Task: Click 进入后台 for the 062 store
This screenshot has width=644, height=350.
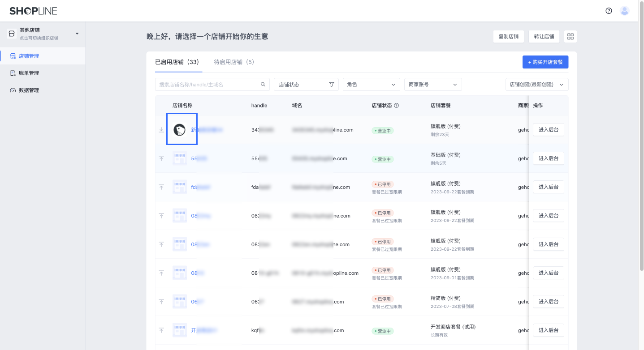Action: coord(549,302)
